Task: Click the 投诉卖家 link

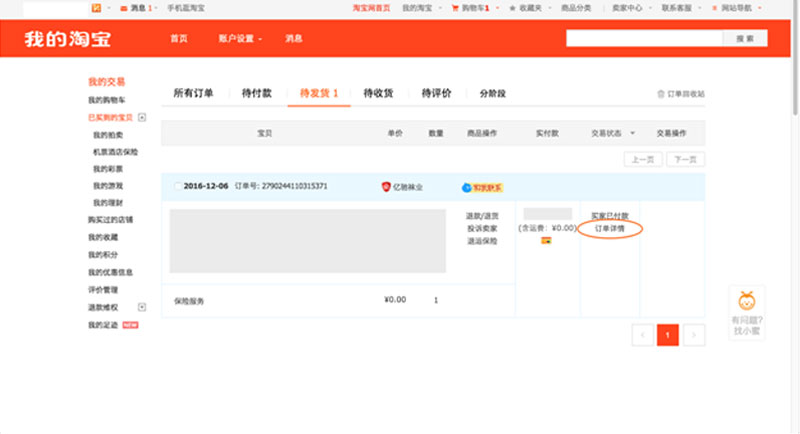Action: click(x=482, y=228)
